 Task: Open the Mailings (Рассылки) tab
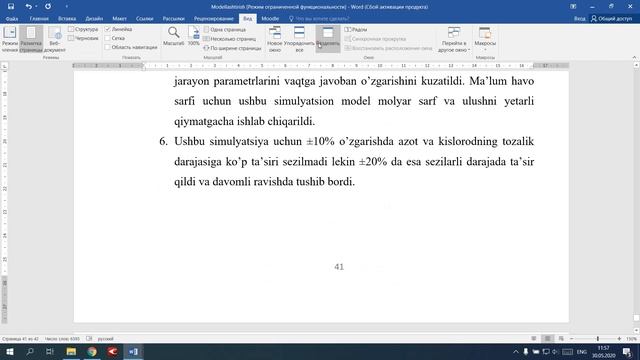[173, 18]
